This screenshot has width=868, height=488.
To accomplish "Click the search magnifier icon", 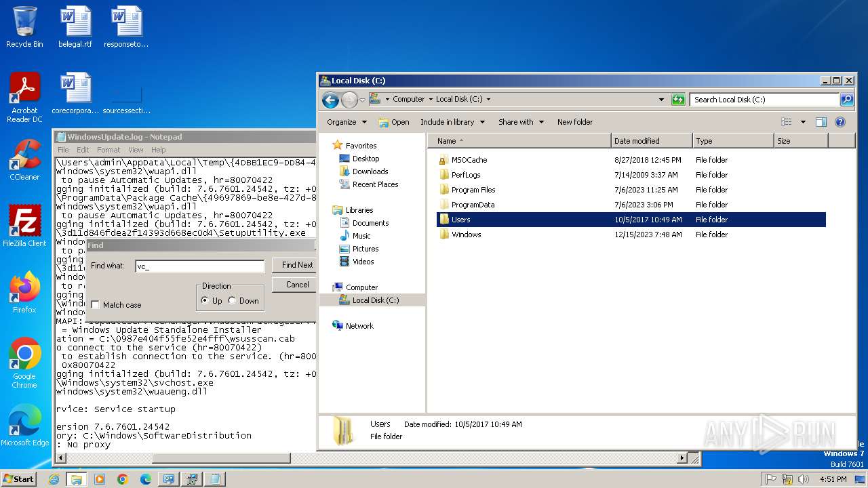I will (847, 99).
